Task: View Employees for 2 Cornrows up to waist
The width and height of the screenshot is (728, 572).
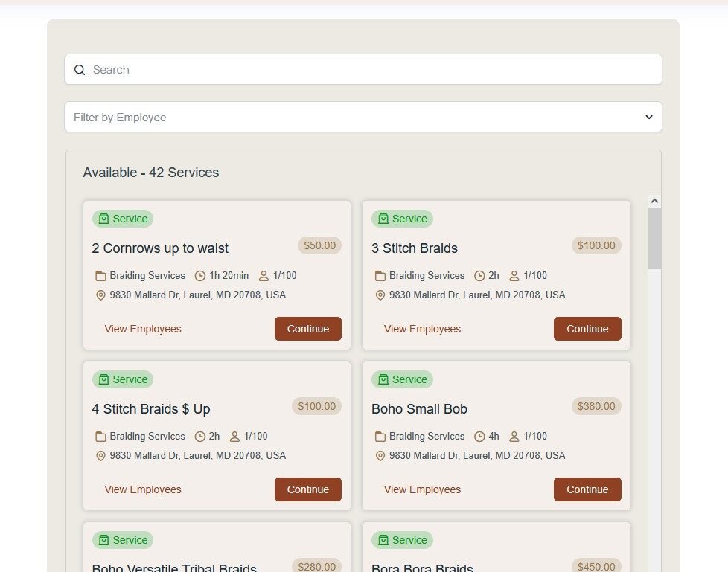Action: pos(143,329)
